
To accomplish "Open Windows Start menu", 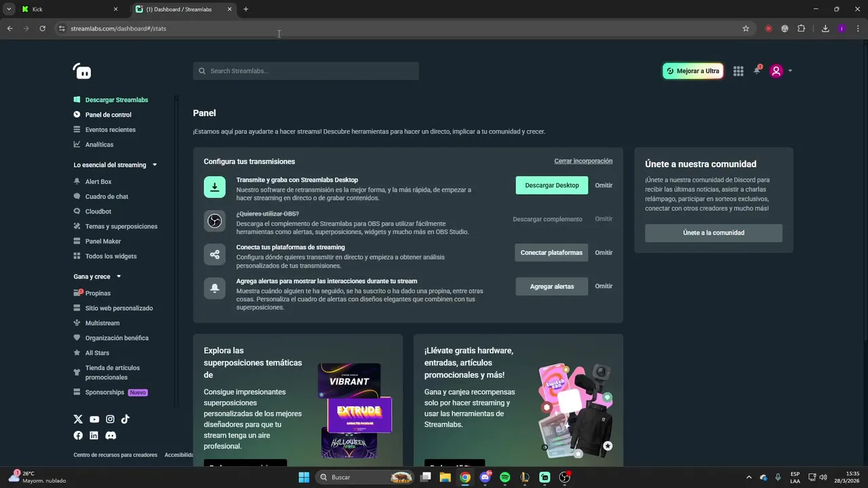I will tap(304, 477).
